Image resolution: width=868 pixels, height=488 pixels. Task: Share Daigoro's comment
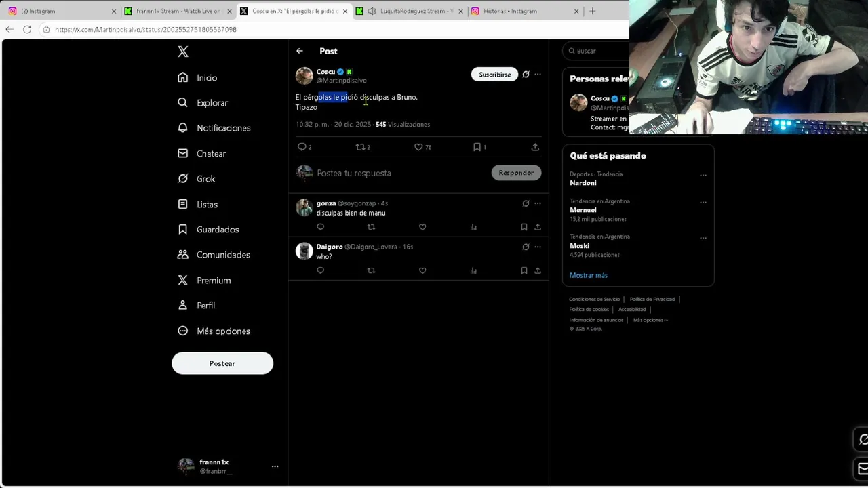point(538,270)
